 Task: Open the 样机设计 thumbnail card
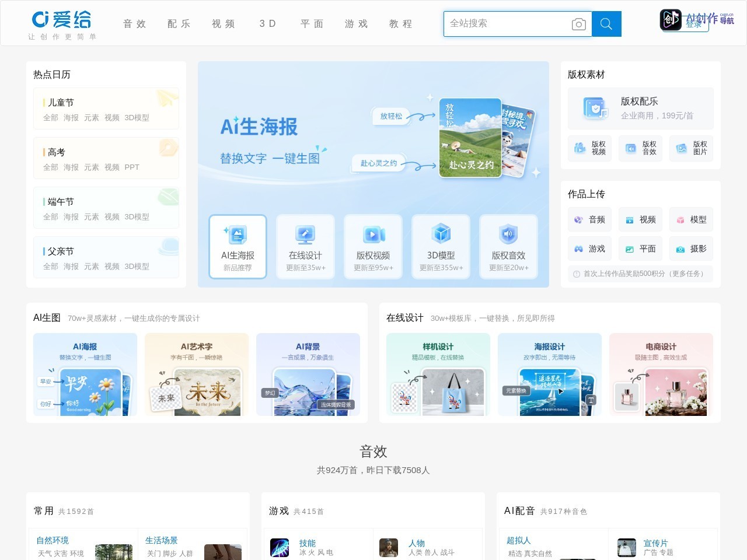(x=438, y=374)
